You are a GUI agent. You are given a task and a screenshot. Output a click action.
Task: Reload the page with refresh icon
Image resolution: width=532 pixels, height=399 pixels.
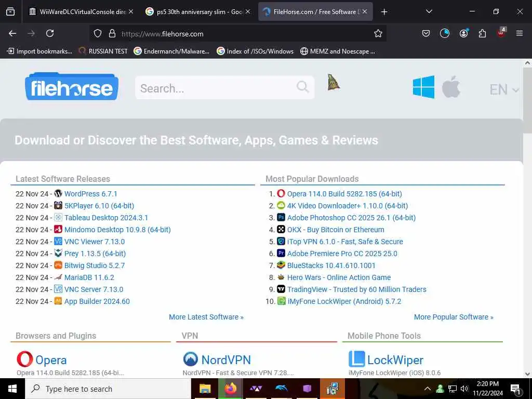coord(50,33)
